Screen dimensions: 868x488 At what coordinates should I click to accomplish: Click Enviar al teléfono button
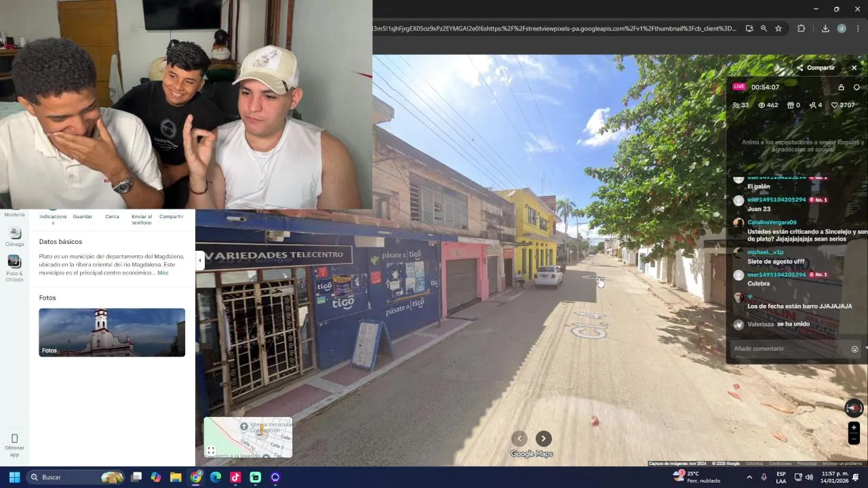(142, 220)
